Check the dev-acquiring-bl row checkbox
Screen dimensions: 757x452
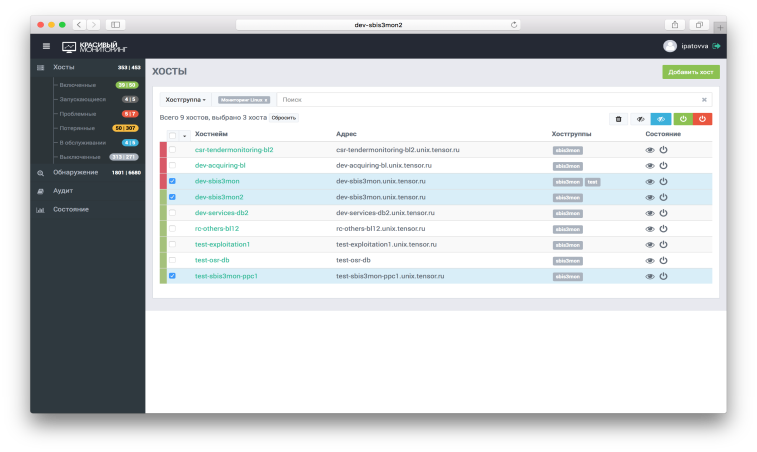(x=172, y=165)
